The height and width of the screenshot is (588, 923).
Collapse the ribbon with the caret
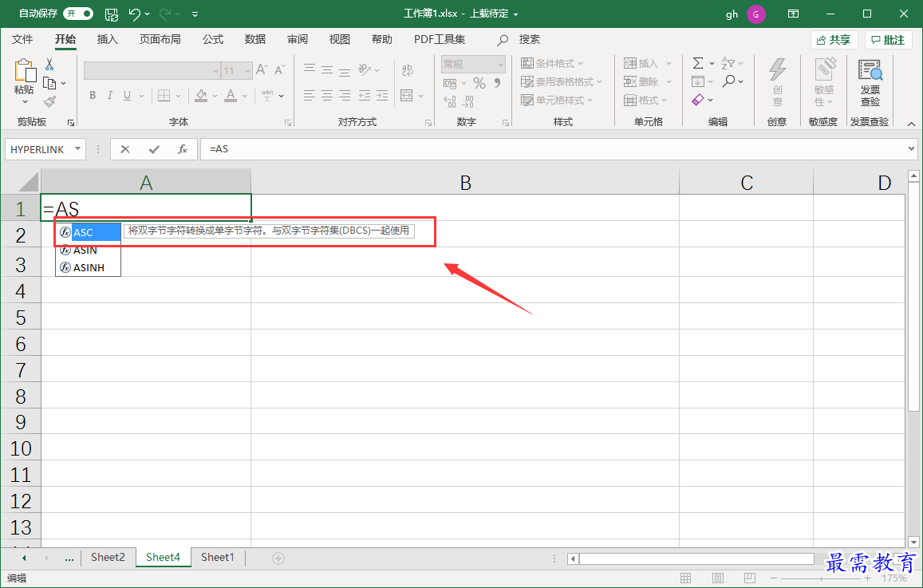click(x=911, y=124)
